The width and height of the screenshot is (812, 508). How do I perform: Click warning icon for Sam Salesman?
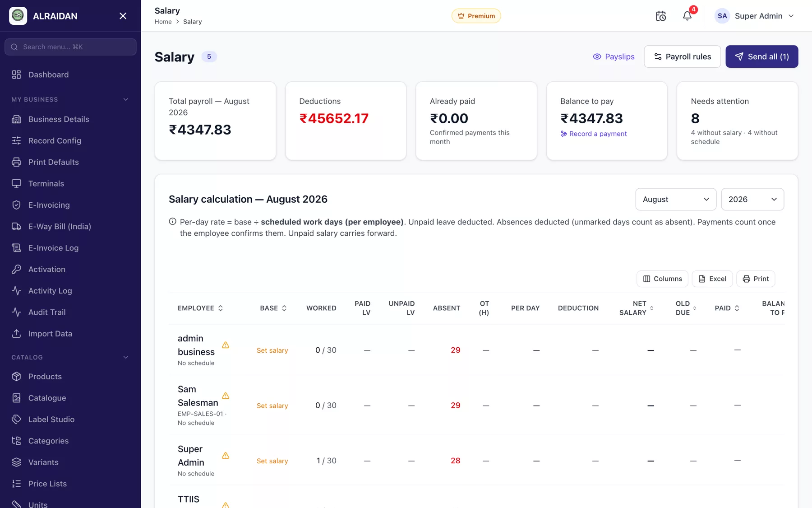tap(226, 396)
